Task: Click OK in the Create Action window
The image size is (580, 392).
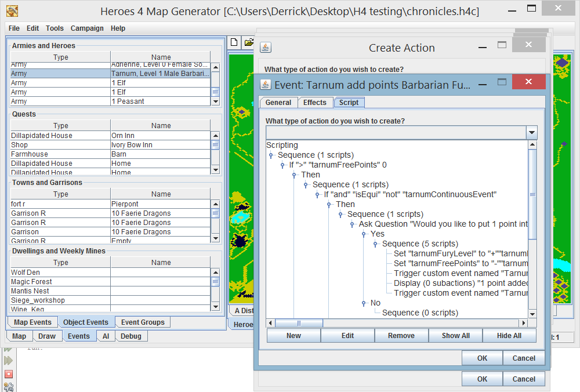Action: tap(483, 379)
